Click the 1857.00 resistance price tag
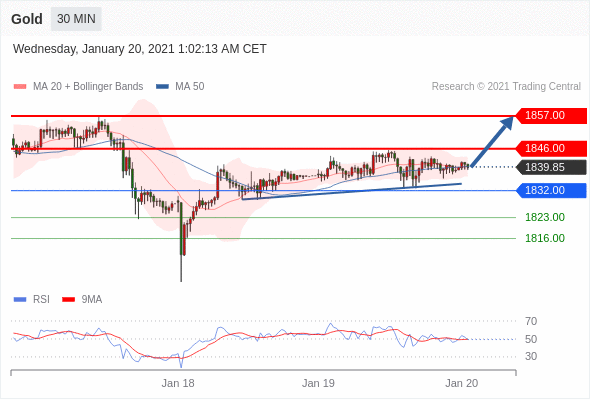590x400 pixels. pyautogui.click(x=550, y=115)
